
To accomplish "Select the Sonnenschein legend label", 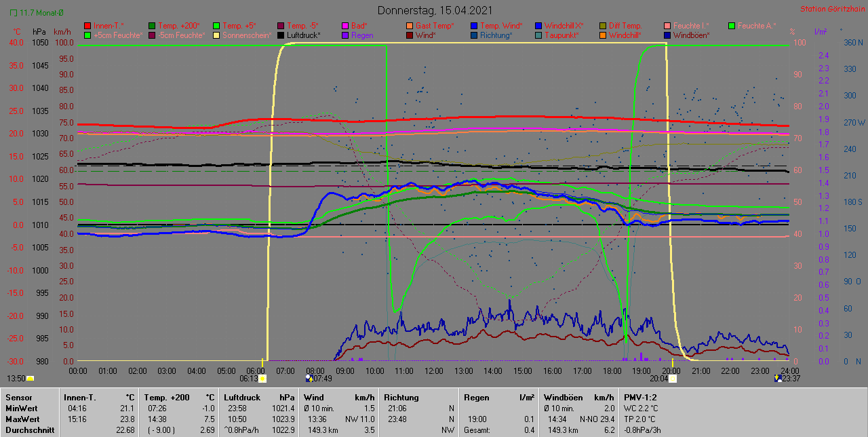I will (247, 35).
